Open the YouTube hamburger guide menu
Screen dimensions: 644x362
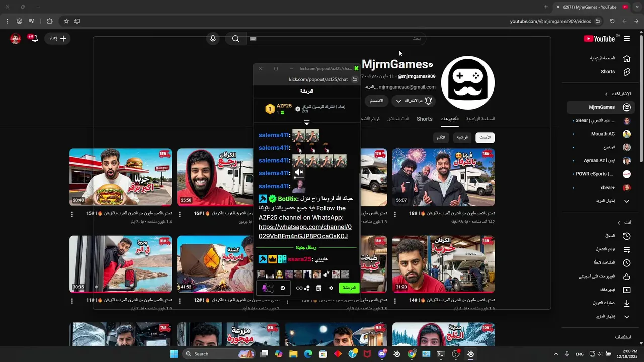(627, 39)
